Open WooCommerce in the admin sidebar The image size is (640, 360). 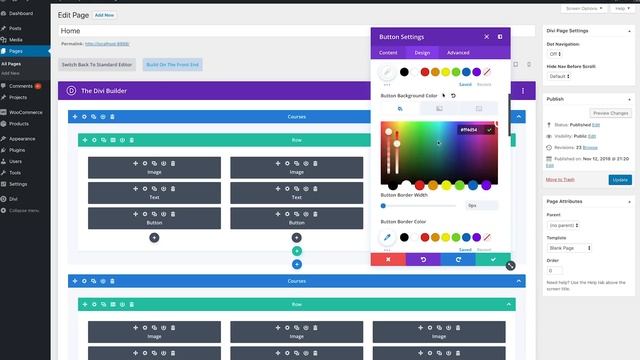click(25, 112)
